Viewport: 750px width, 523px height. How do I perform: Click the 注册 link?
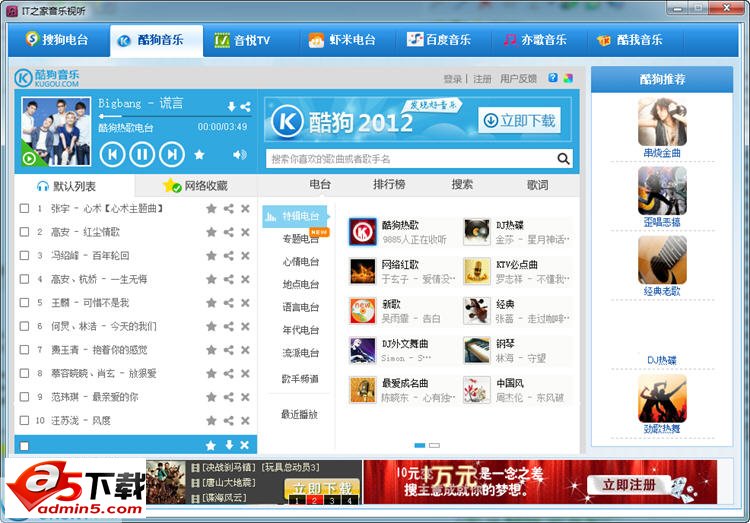point(482,79)
